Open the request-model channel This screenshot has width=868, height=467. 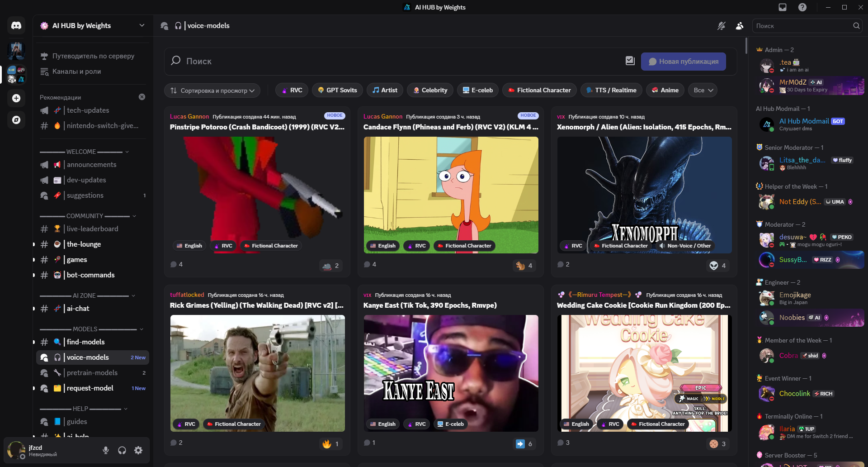point(93,388)
